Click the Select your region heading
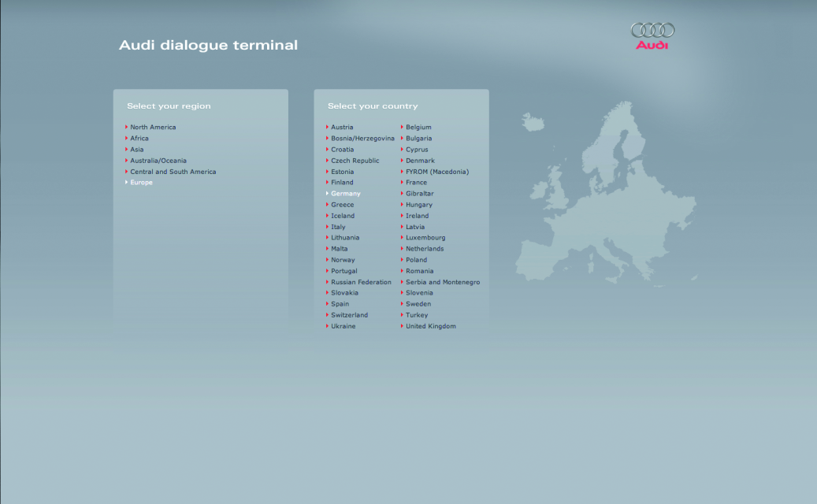The image size is (817, 504). point(169,106)
